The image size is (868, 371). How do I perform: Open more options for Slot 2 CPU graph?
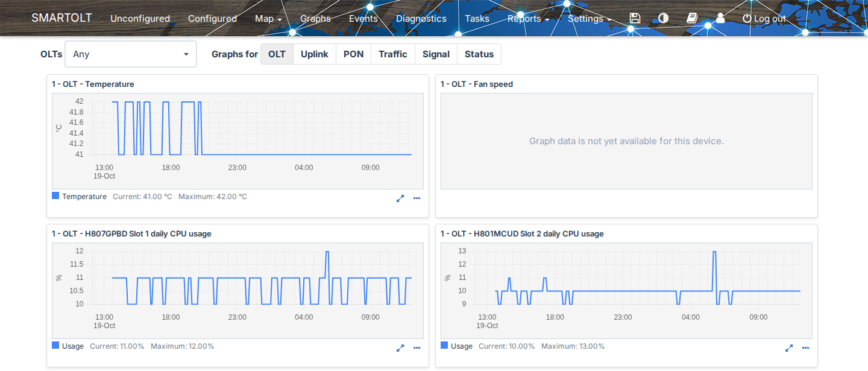tap(805, 347)
